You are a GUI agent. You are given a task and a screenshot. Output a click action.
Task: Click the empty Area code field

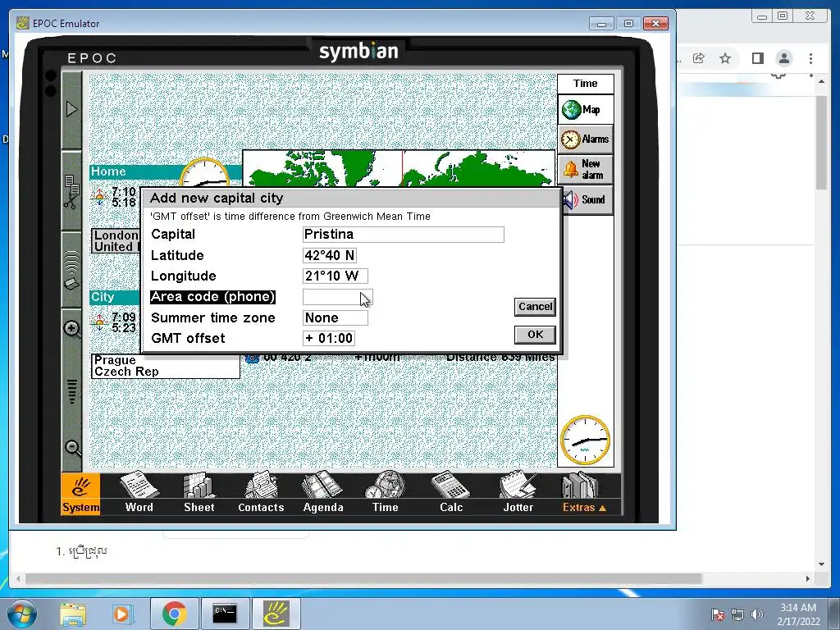point(337,297)
